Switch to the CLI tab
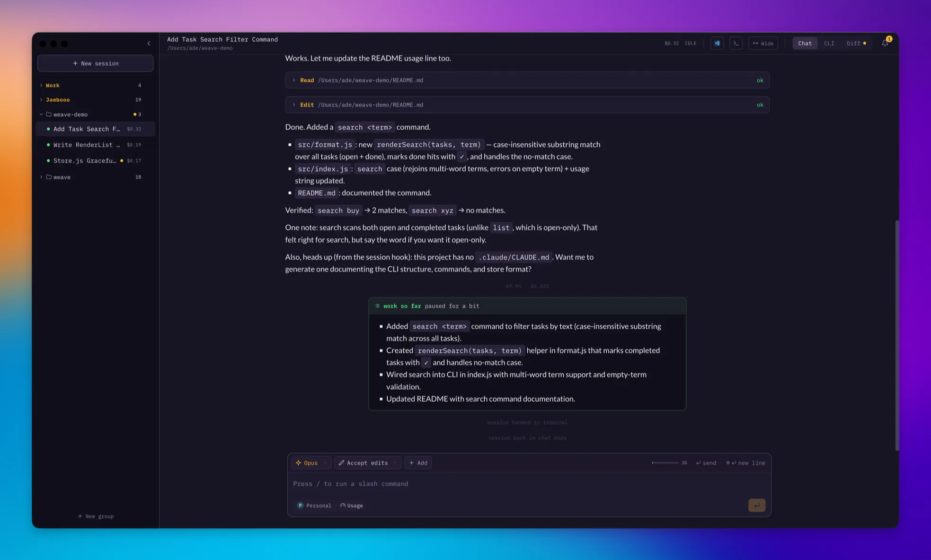Image resolution: width=931 pixels, height=560 pixels. point(829,43)
